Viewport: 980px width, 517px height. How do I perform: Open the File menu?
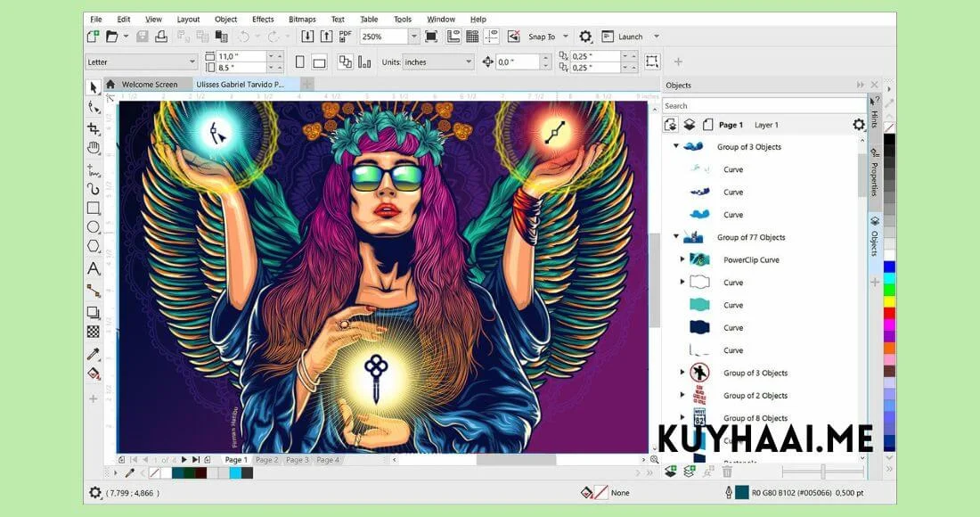coord(95,19)
